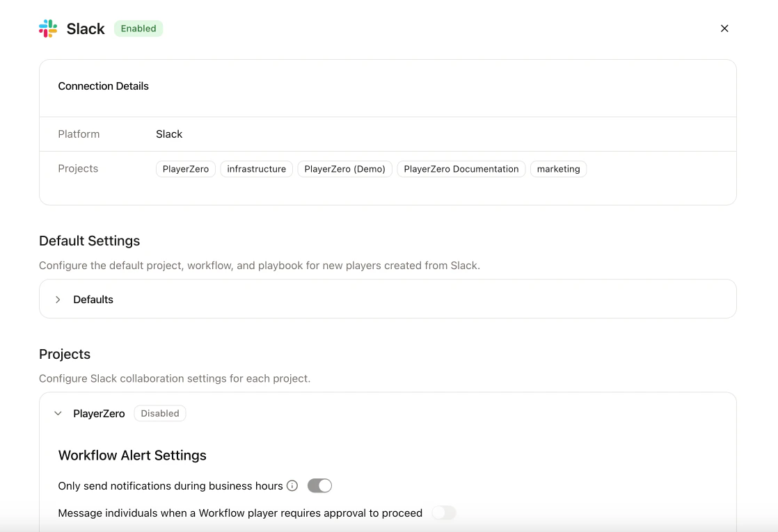Click the info icon beside business hours setting

tap(292, 485)
